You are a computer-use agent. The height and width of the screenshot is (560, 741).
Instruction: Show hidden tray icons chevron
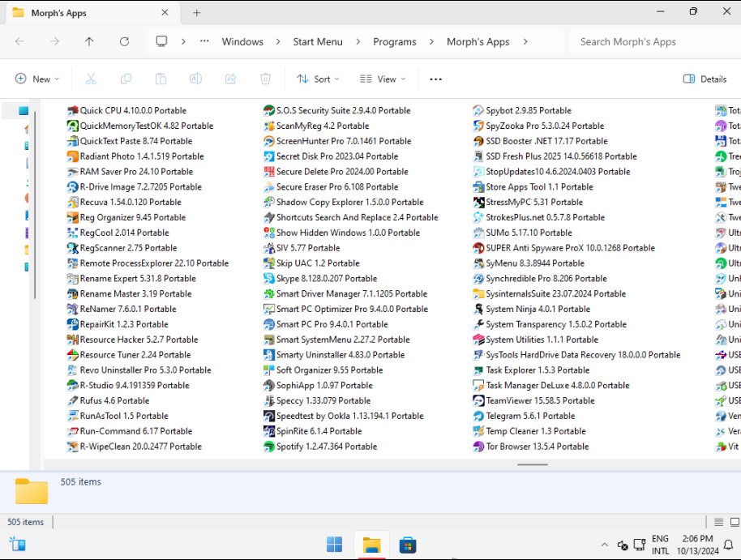click(605, 545)
